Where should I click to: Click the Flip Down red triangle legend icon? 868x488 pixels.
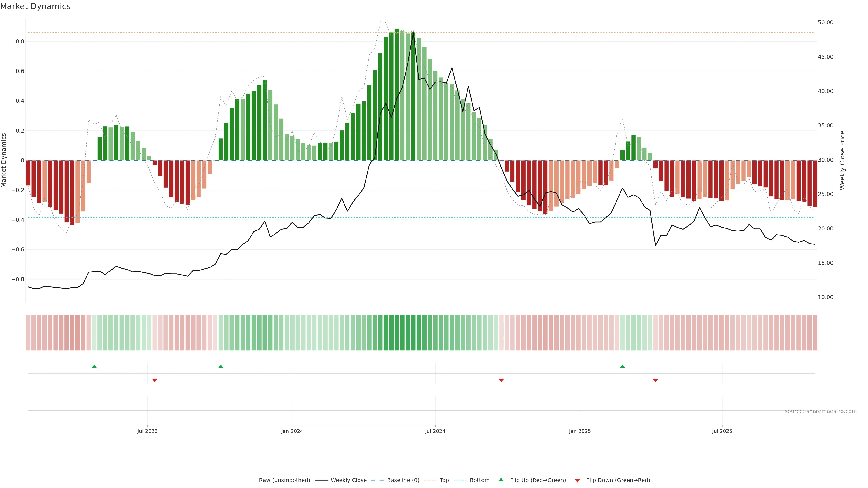pyautogui.click(x=577, y=480)
